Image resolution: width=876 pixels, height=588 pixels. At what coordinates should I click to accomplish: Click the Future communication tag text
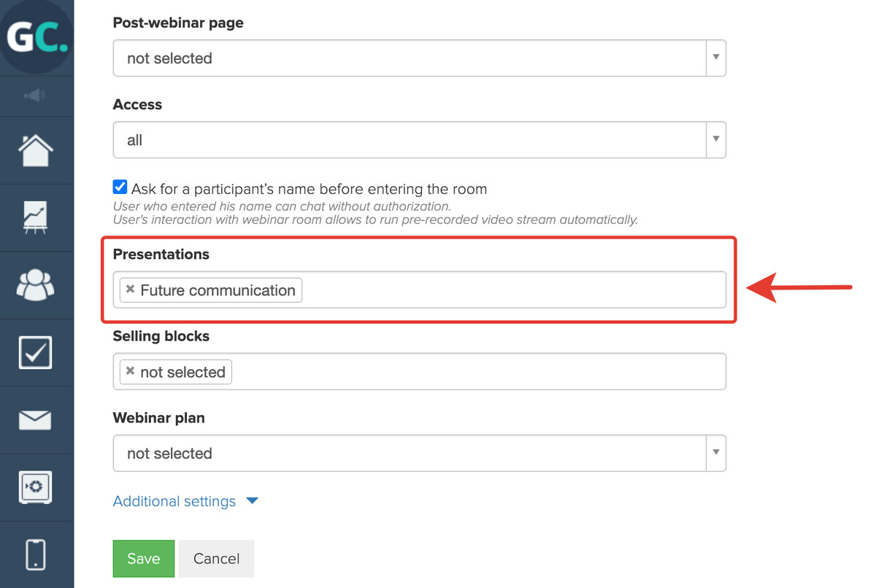(218, 290)
